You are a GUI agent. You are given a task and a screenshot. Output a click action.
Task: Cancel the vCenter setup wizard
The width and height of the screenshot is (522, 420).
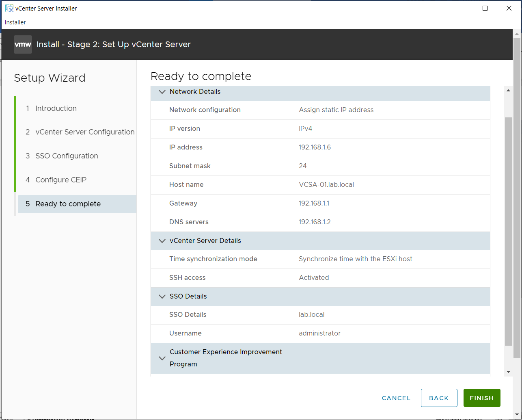pyautogui.click(x=396, y=398)
